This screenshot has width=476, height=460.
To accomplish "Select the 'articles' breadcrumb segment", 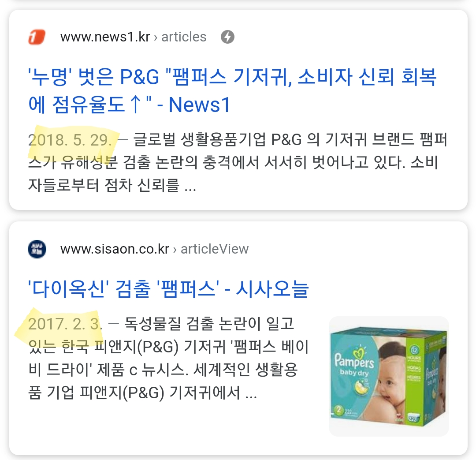I will click(x=184, y=37).
